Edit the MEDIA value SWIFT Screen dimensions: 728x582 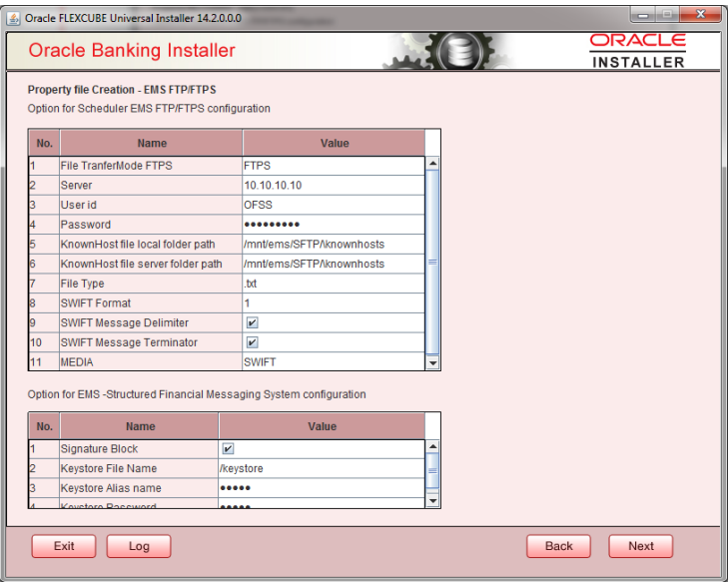334,362
